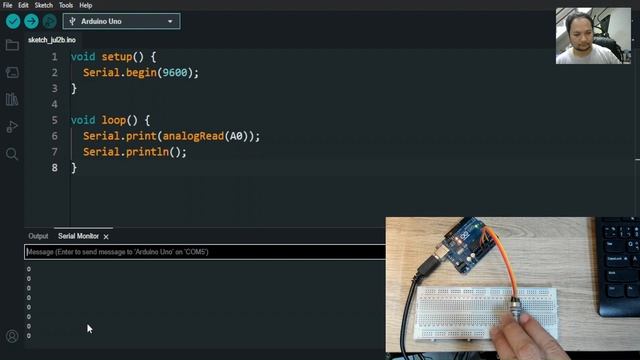Click the Verify sketch checkmark button
The image size is (640, 360).
pos(13,21)
